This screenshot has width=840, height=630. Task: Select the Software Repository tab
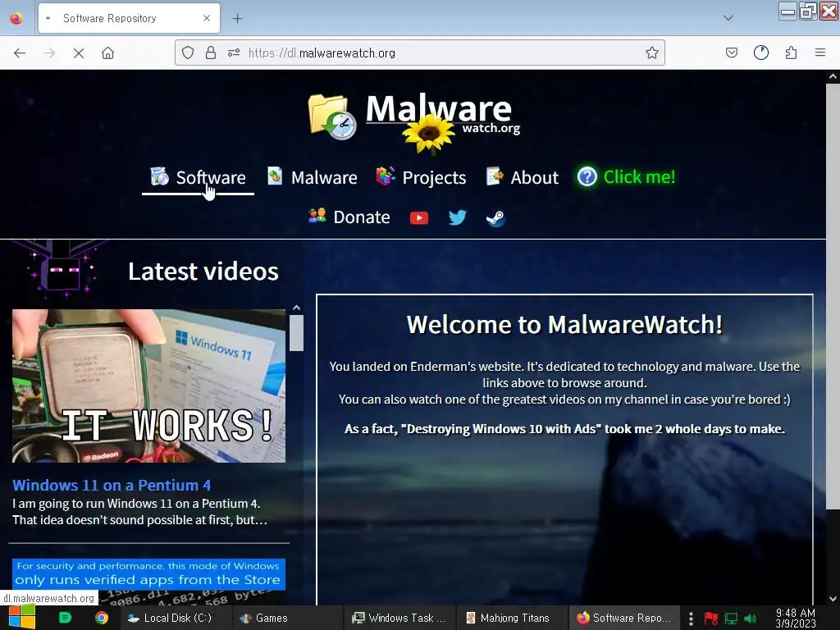tap(129, 18)
